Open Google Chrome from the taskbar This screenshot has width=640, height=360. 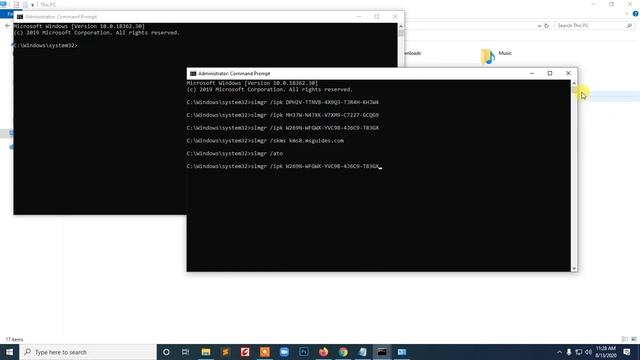point(343,352)
